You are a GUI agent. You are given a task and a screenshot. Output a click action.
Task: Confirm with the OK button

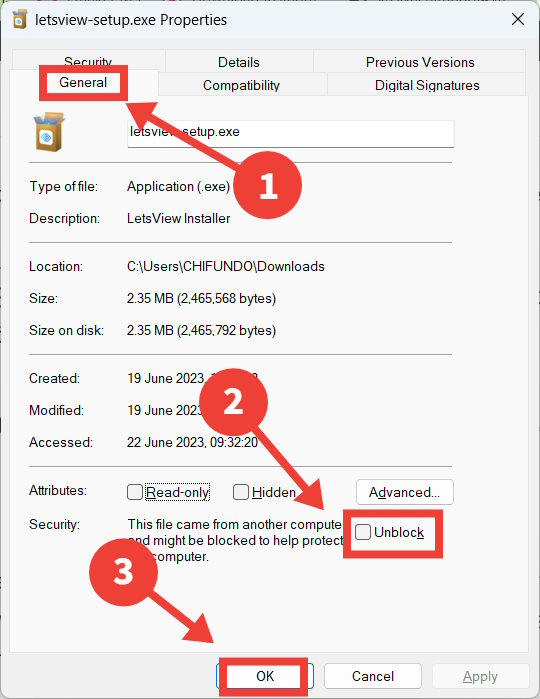coord(265,676)
